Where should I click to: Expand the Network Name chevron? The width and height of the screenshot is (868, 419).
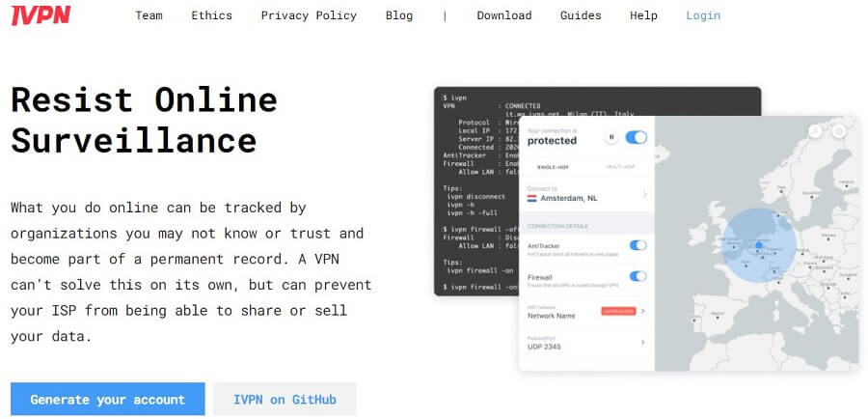click(x=642, y=312)
